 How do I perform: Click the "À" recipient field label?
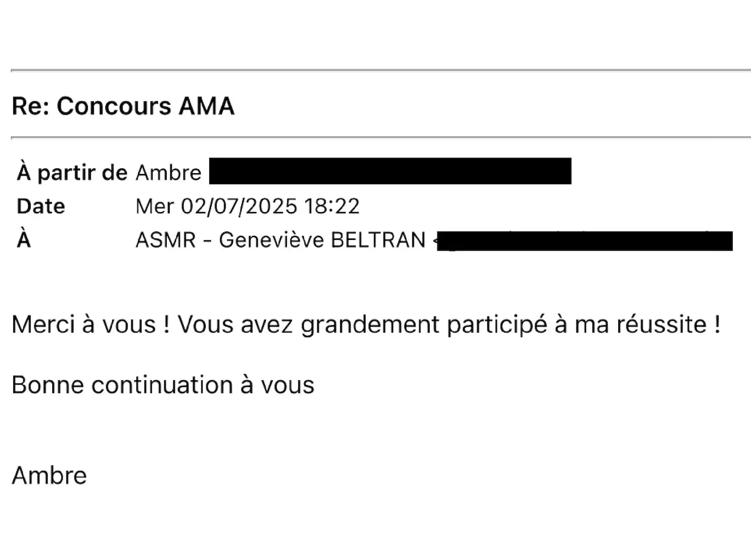pyautogui.click(x=24, y=240)
